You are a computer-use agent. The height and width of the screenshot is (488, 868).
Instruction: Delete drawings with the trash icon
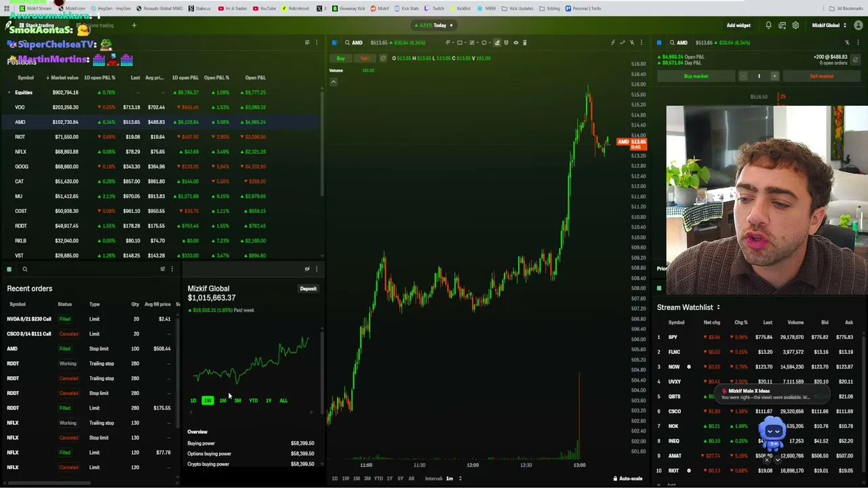[x=525, y=43]
